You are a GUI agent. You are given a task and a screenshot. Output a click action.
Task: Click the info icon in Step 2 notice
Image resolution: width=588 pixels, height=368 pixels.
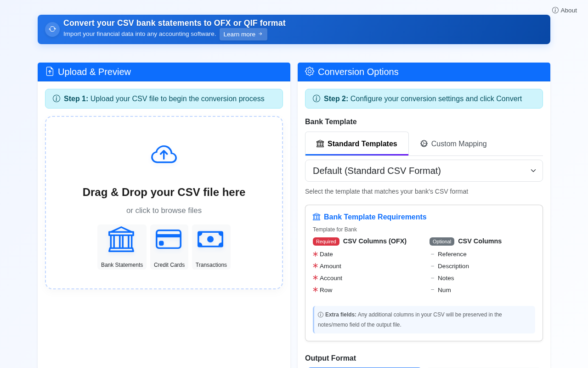(x=317, y=98)
